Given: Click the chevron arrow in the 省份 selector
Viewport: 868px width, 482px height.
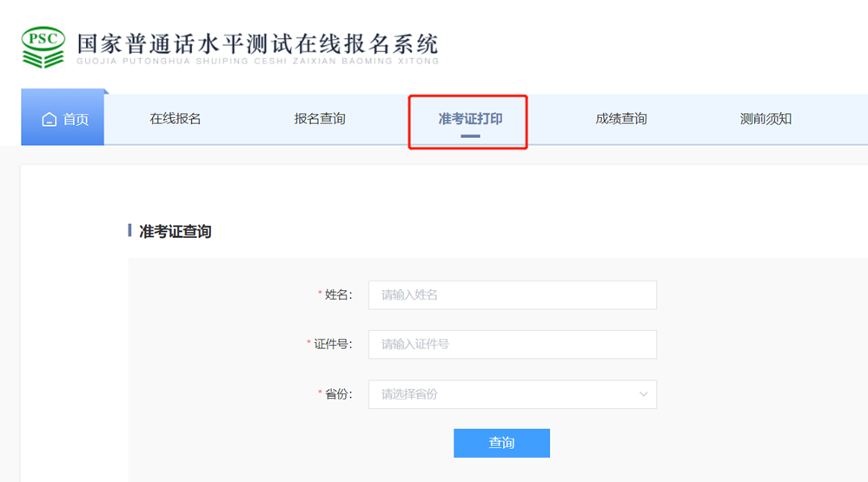Looking at the screenshot, I should pos(643,394).
